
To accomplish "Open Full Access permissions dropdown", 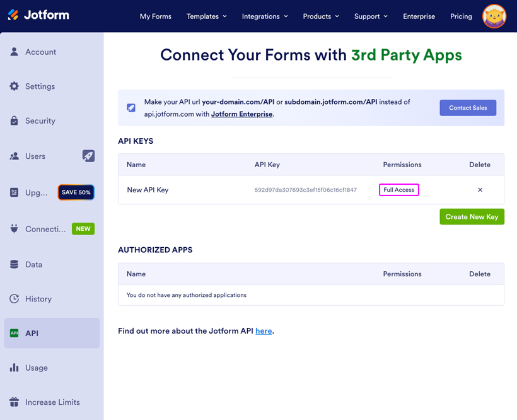I will (399, 190).
